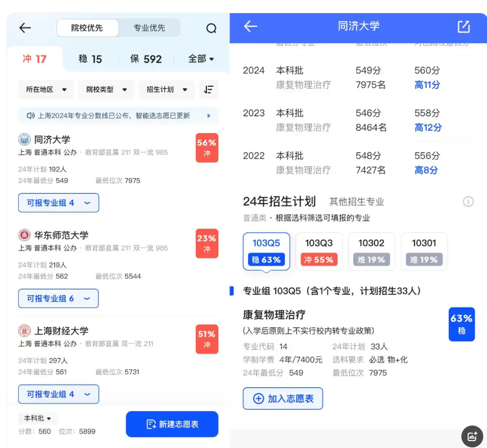Select major group 103Q3 冲 55%
The width and height of the screenshot is (487, 448).
[319, 251]
